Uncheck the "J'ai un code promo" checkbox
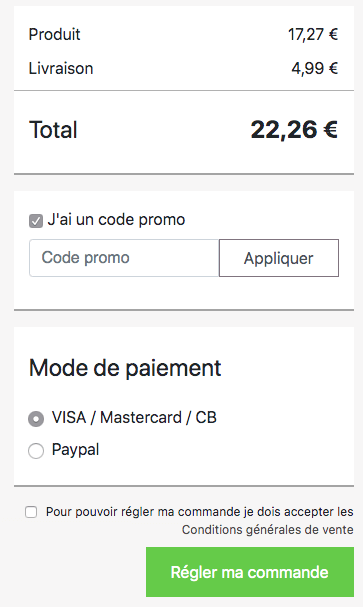 pos(36,221)
